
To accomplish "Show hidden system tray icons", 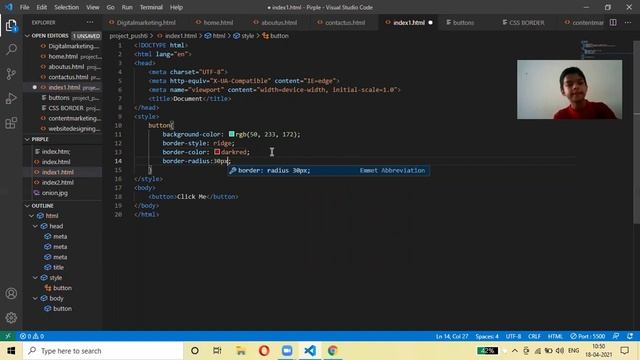I will tap(515, 351).
